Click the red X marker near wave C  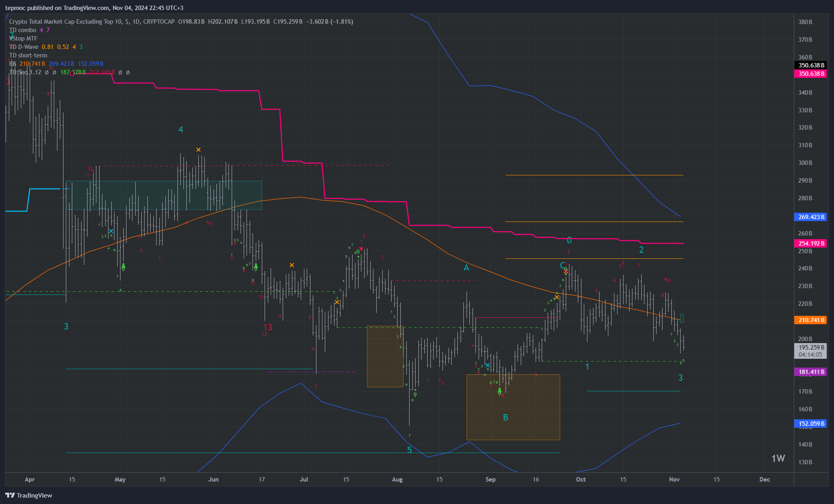point(566,272)
